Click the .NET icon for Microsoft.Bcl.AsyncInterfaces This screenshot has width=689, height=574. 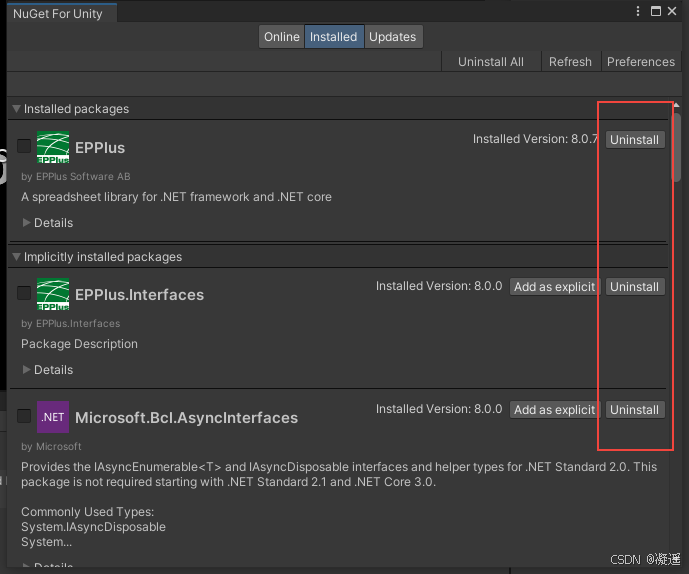(53, 417)
